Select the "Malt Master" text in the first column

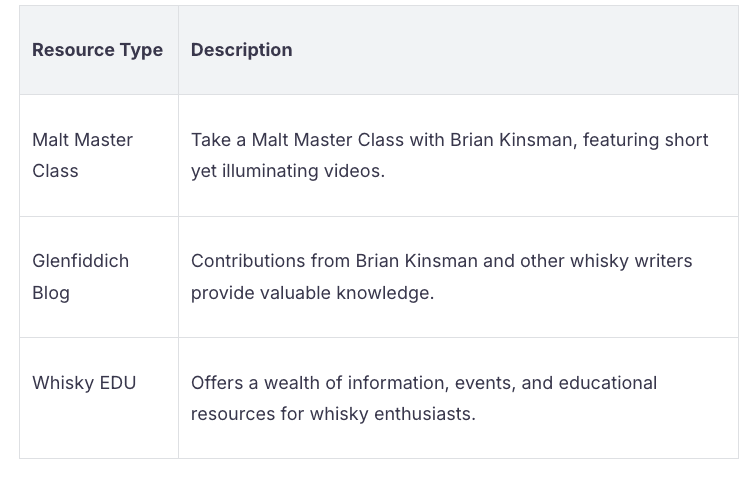click(x=82, y=140)
